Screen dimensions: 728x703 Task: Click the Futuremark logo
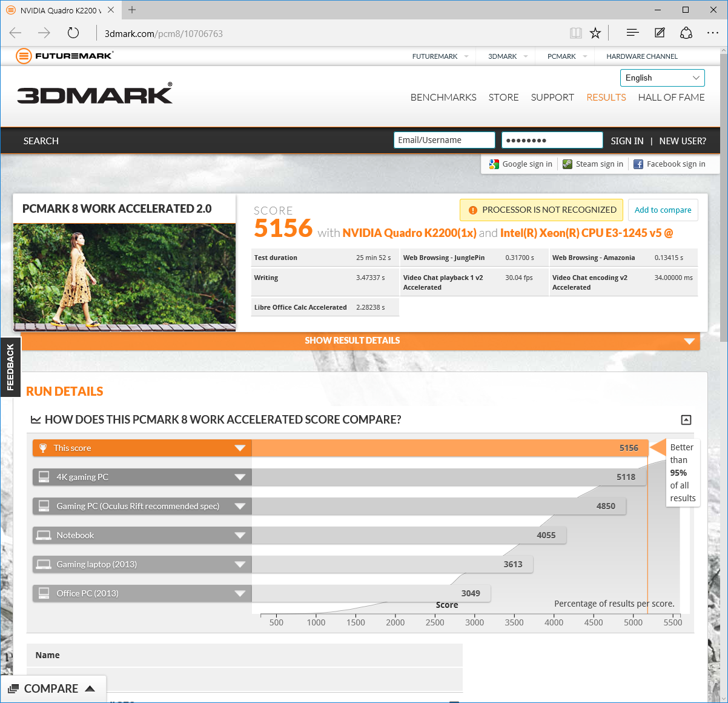click(x=65, y=56)
